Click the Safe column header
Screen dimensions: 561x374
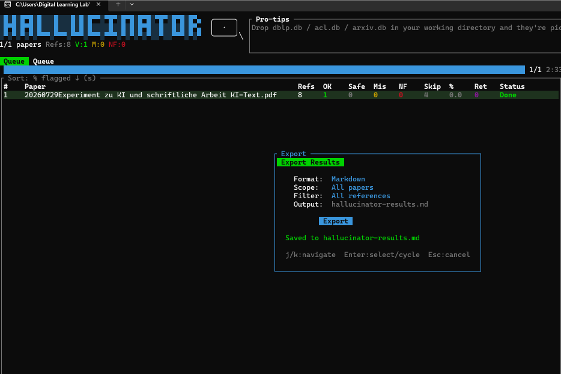pos(357,86)
